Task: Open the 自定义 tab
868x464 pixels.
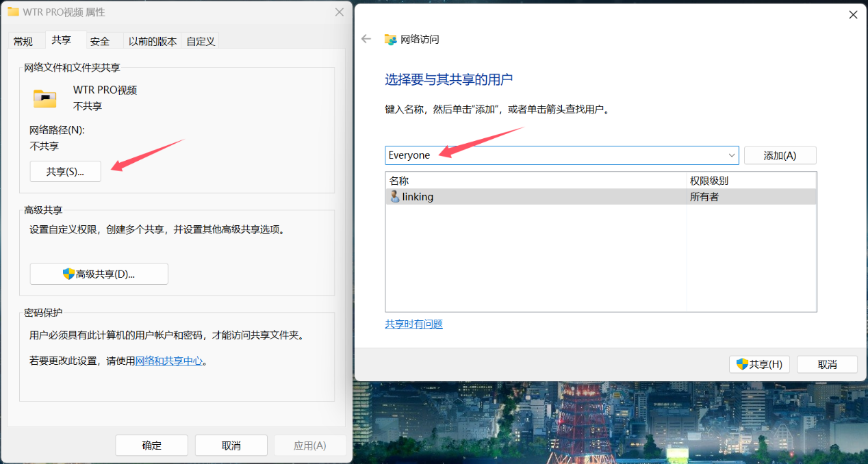Action: (201, 41)
